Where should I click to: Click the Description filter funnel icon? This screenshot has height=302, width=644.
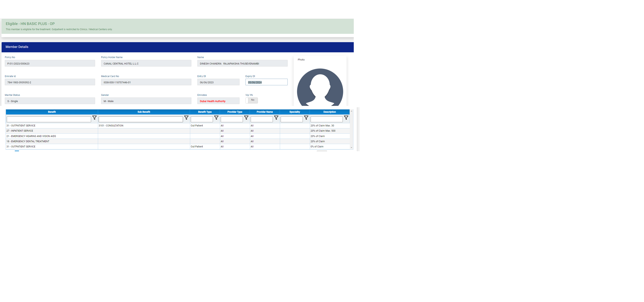click(x=346, y=118)
